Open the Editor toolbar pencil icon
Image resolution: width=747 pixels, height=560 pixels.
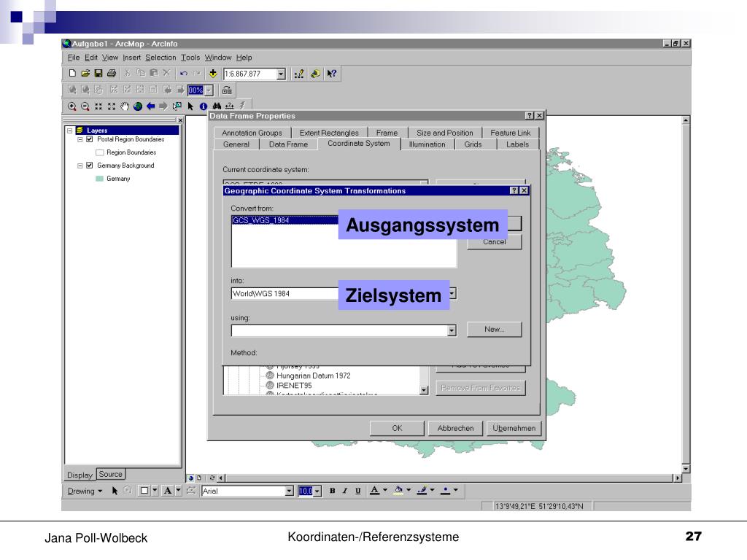point(299,74)
